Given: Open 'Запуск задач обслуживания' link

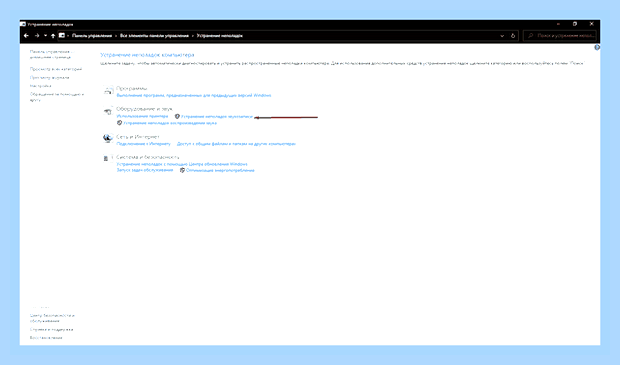Looking at the screenshot, I should [x=145, y=170].
